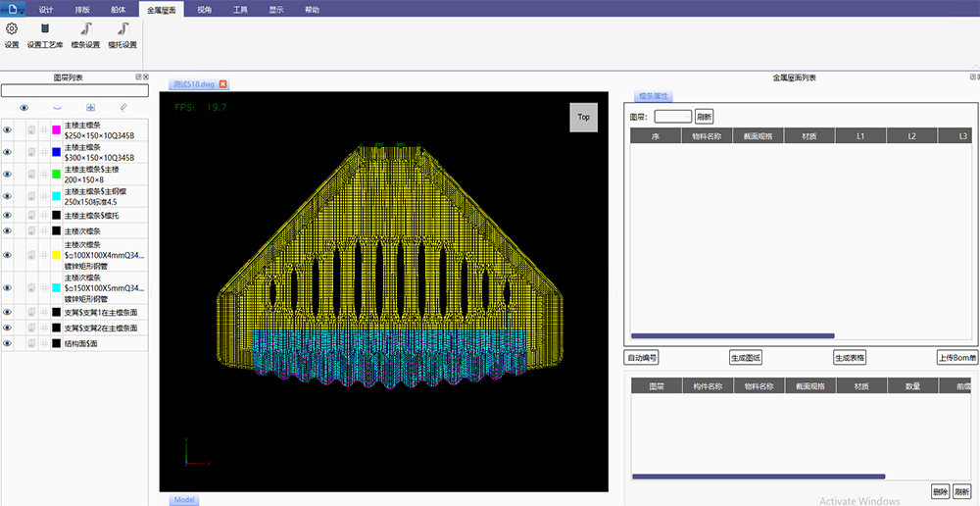Click the document icon in the $300×150×10Q345B row

[32, 152]
